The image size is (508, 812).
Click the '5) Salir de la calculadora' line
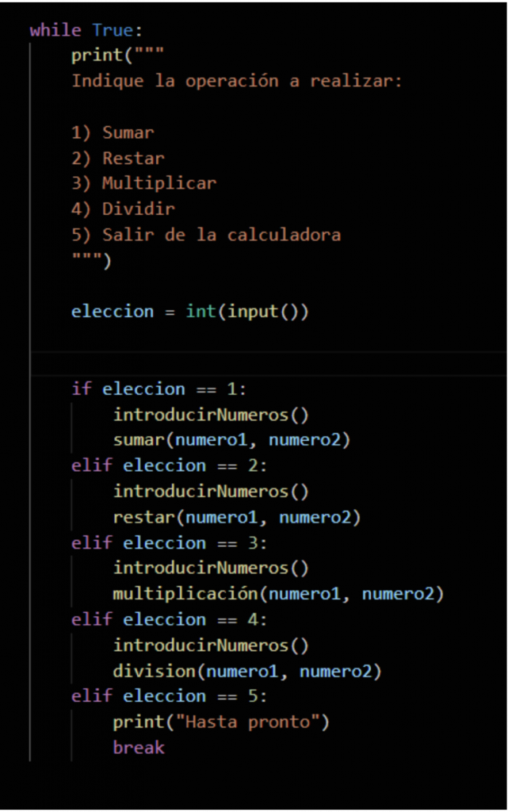coord(206,235)
